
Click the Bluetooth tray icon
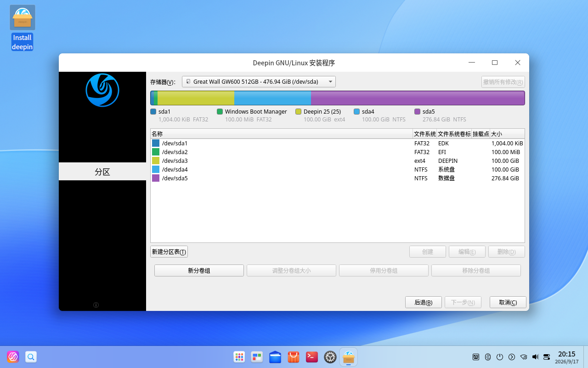(488, 357)
